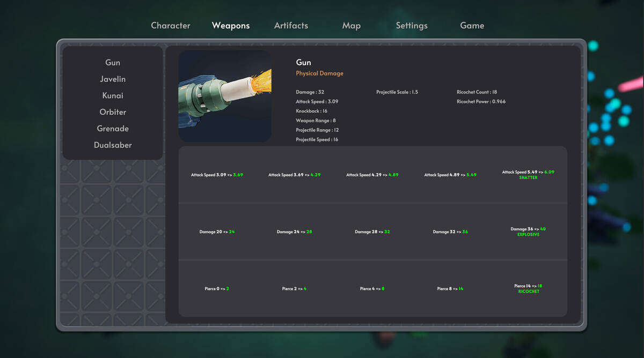Open the Dualsaber weapon entry
This screenshot has height=358, width=644.
click(113, 145)
